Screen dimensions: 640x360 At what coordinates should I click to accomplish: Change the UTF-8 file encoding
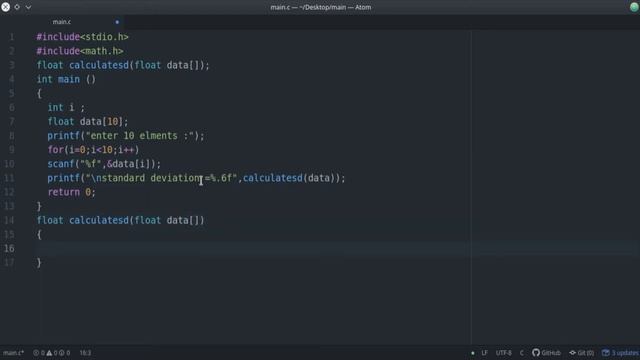[x=503, y=353]
